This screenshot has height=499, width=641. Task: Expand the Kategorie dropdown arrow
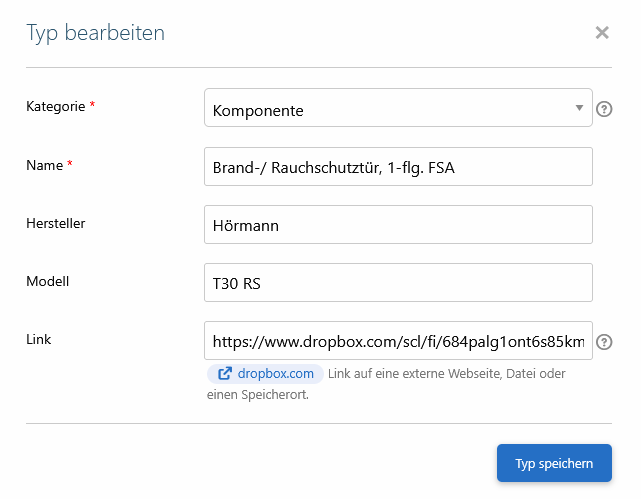click(x=579, y=108)
